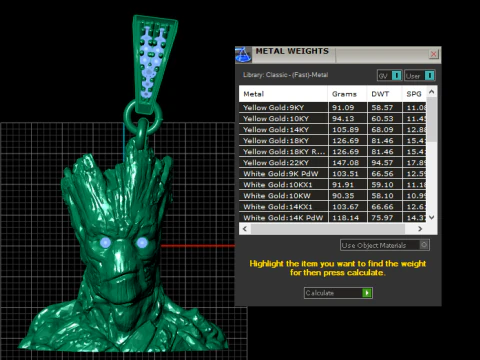Click the 68.09 DWT value
This screenshot has height=360, width=480.
point(382,130)
